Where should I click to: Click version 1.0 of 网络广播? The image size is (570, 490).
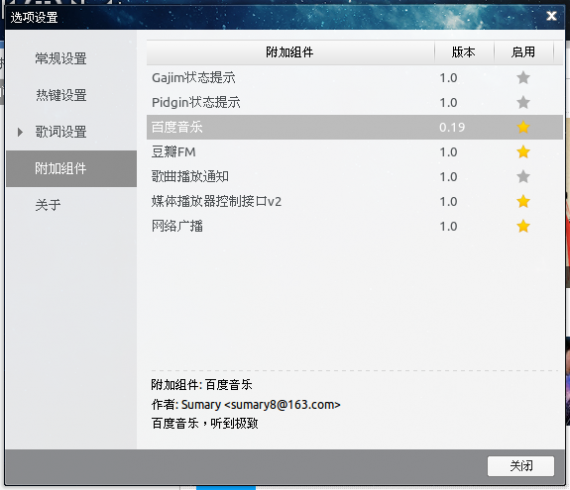(448, 226)
